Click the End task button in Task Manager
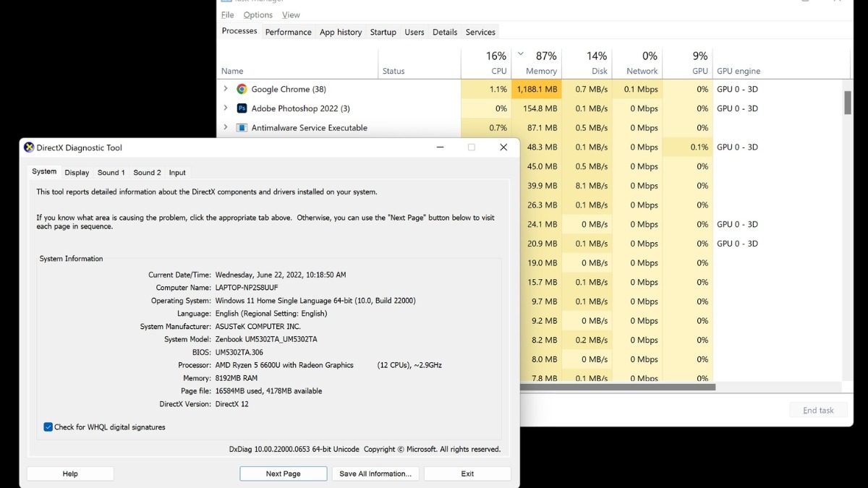The image size is (868, 488). coord(818,410)
